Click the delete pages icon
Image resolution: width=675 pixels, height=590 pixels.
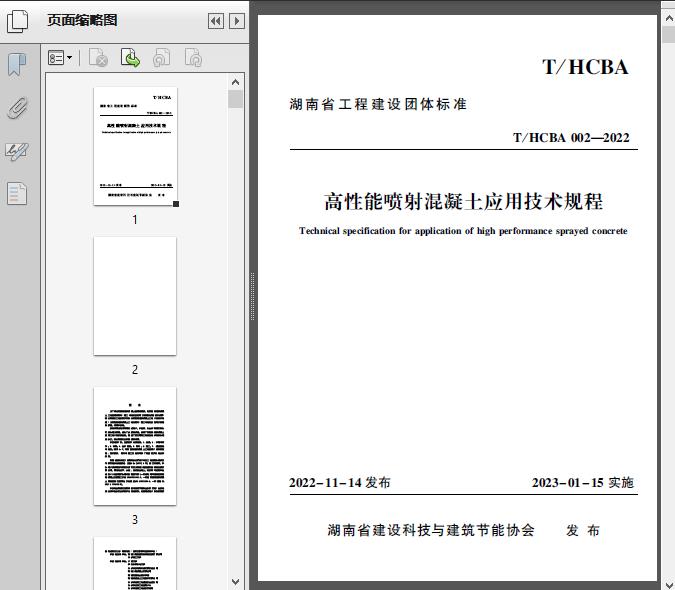pyautogui.click(x=98, y=57)
